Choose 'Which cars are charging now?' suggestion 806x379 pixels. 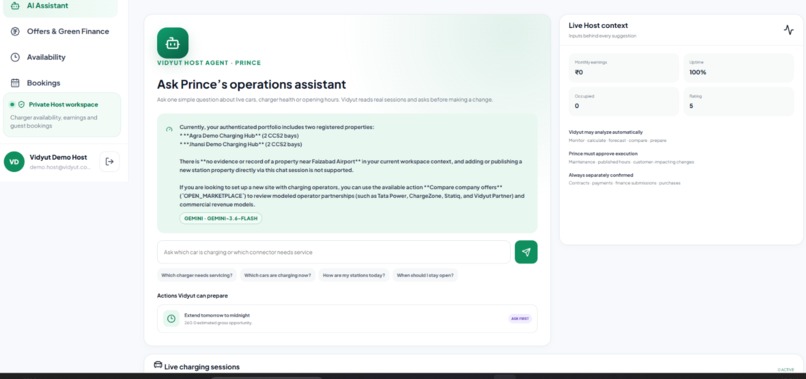tap(277, 275)
